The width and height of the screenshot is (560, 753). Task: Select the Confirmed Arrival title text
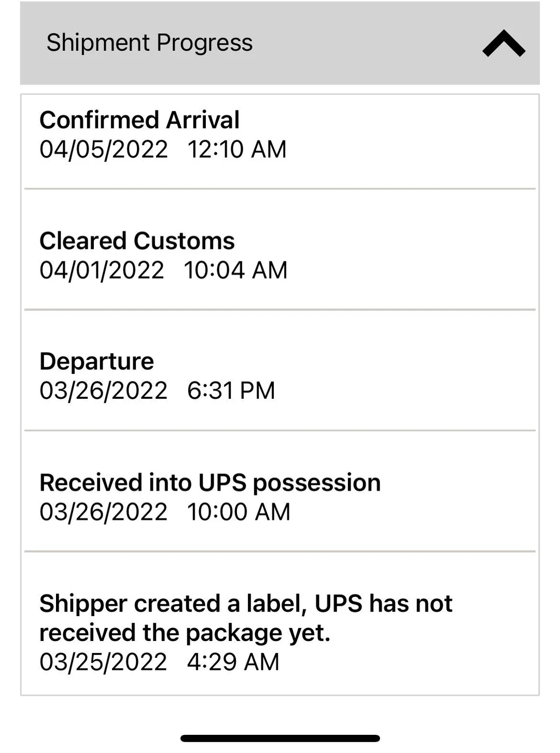pos(140,119)
